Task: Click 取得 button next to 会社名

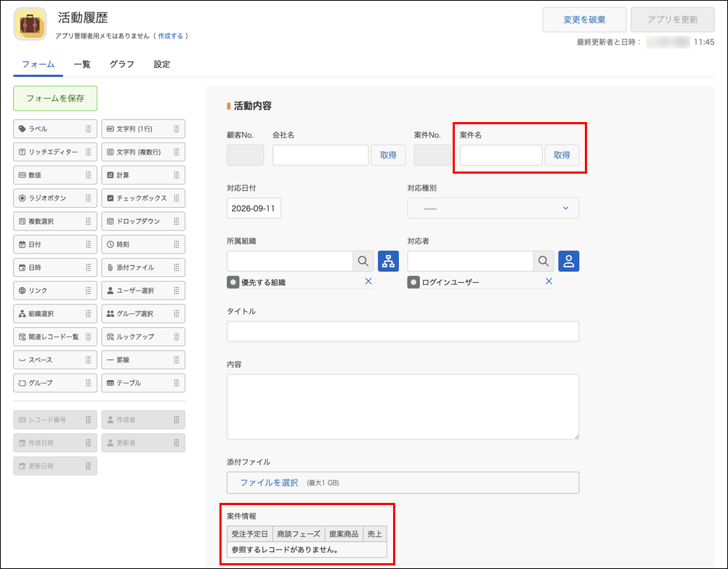Action: coord(388,155)
